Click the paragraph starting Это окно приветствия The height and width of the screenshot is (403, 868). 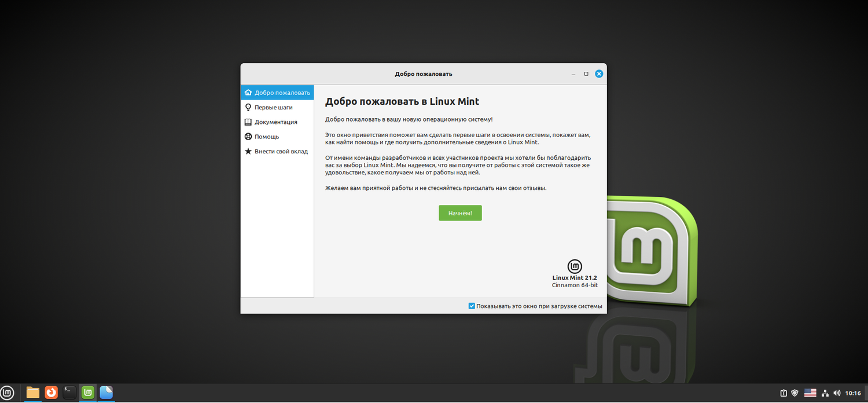point(458,138)
